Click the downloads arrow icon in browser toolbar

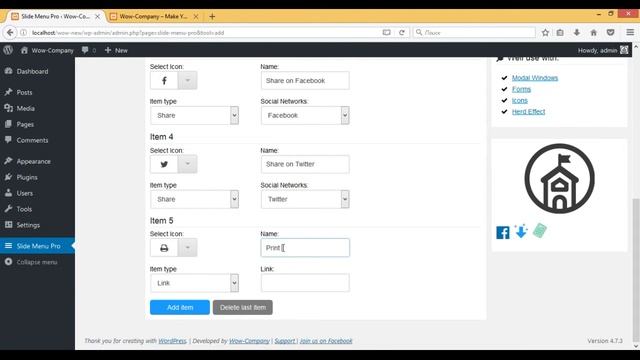[x=577, y=32]
